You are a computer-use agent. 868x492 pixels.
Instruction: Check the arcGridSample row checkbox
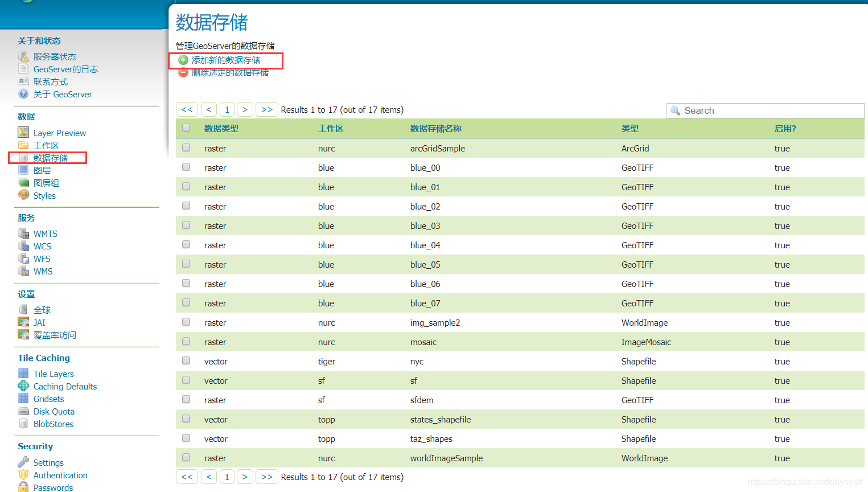pos(186,147)
